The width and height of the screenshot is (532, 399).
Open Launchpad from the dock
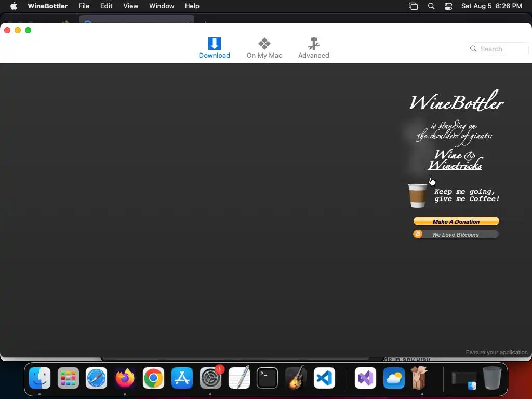[68, 378]
